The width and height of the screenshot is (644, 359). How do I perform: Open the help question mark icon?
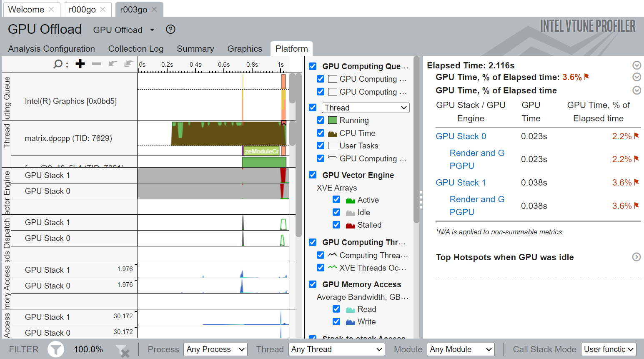coord(170,30)
